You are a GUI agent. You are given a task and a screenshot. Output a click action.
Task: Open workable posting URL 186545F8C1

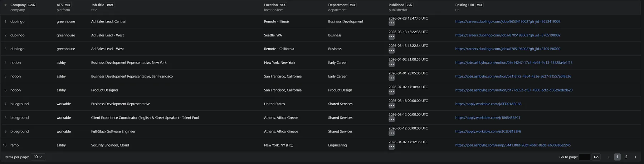coord(488,118)
